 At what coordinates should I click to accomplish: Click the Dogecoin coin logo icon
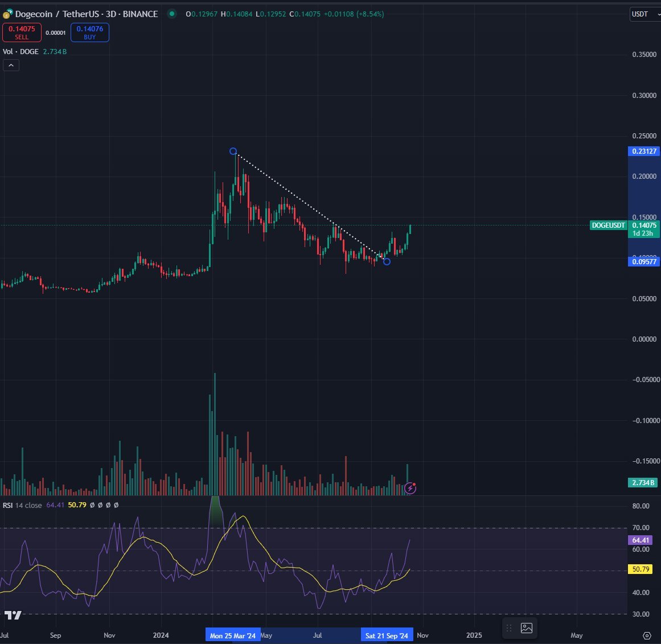click(7, 14)
